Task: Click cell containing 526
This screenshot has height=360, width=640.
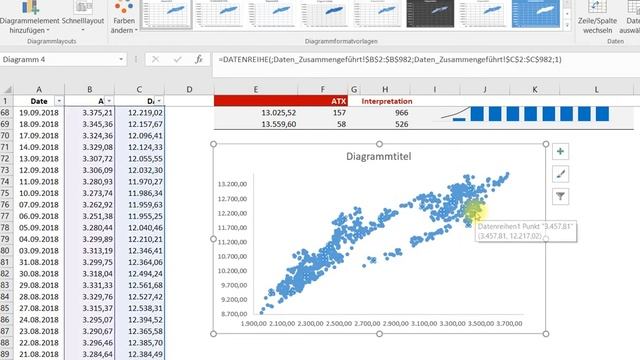Action: pyautogui.click(x=385, y=124)
